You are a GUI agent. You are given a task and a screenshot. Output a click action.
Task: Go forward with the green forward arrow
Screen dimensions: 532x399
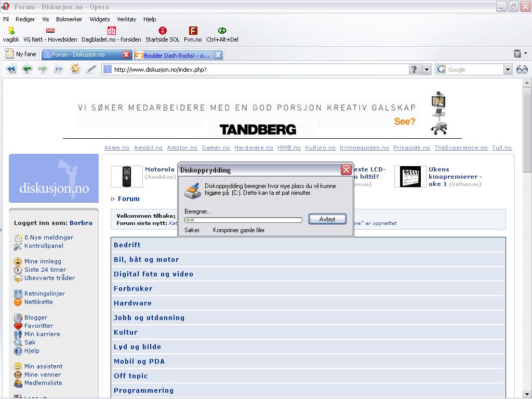43,69
